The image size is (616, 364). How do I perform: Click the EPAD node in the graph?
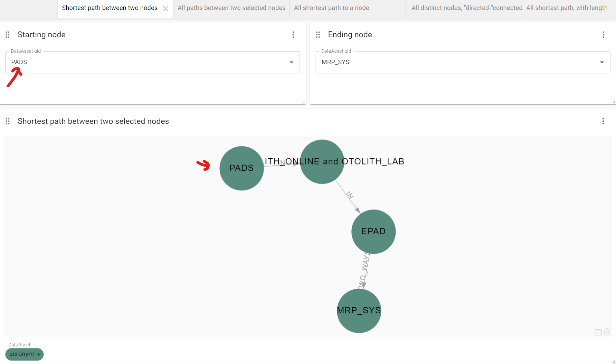click(x=373, y=232)
